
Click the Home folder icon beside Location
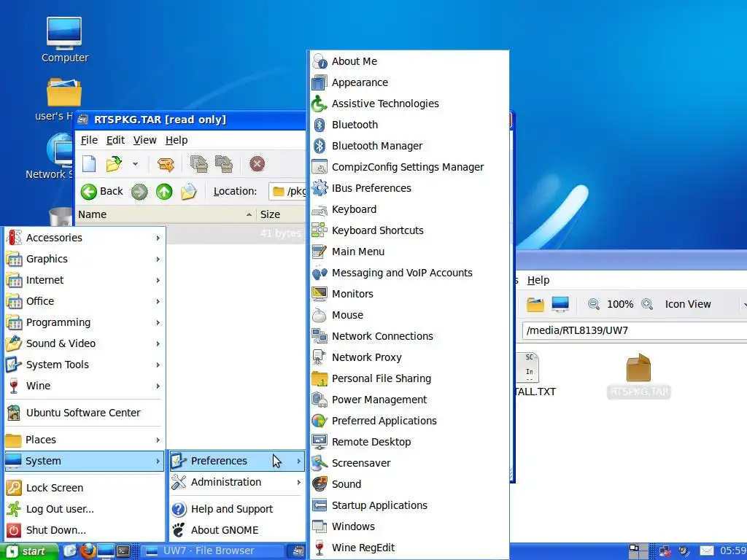(189, 192)
